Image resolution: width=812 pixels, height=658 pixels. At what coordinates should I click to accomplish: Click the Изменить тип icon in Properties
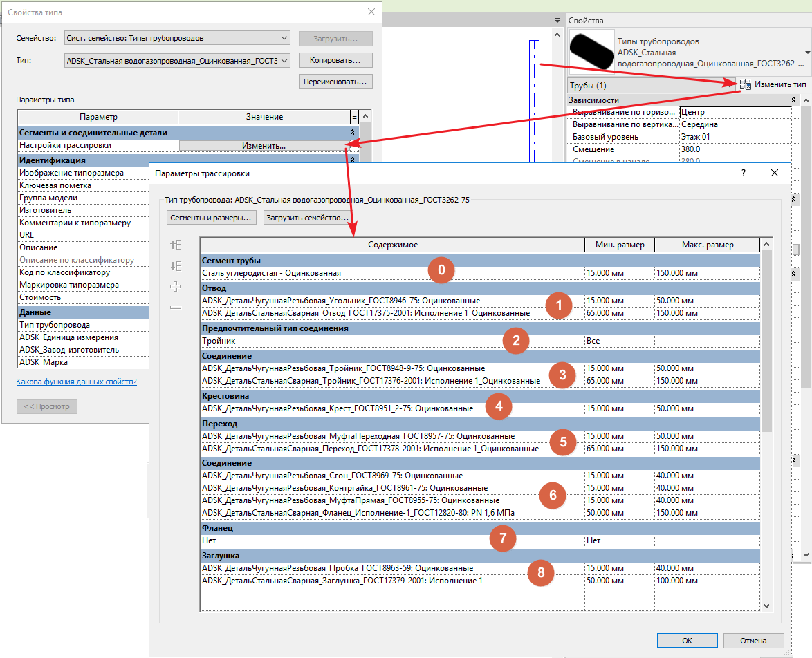(x=745, y=84)
